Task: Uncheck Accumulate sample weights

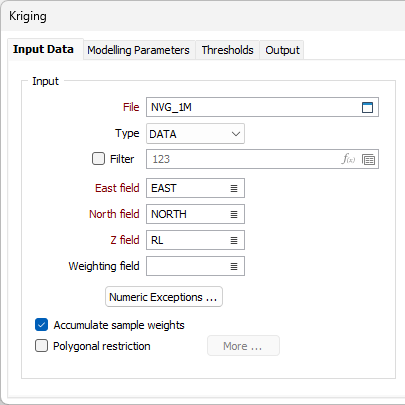Action: (41, 325)
